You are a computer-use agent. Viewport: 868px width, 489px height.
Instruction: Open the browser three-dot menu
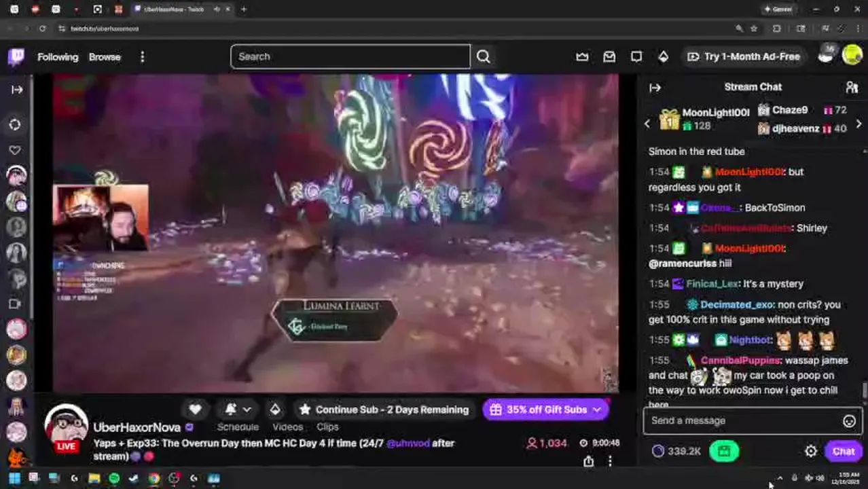tap(860, 29)
